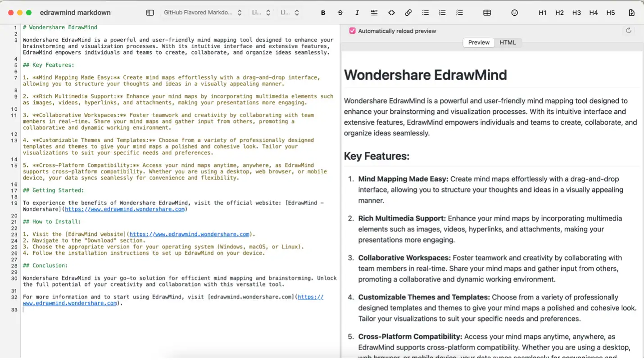Screen dimensions: 644x360
Task: Click '## Conclusion:' in the editor
Action: pyautogui.click(x=45, y=265)
